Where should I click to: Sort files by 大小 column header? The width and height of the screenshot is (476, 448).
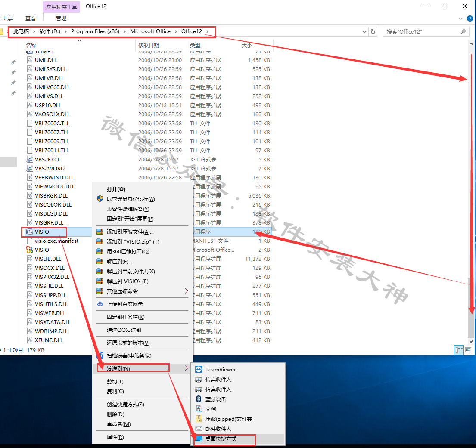click(246, 46)
